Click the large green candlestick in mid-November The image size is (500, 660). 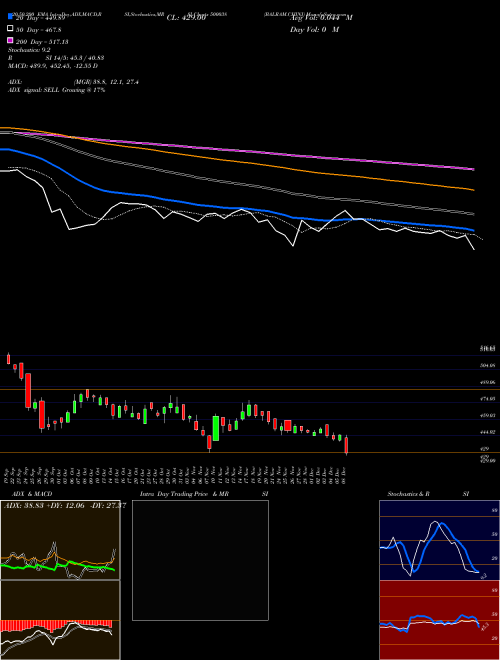pos(215,428)
